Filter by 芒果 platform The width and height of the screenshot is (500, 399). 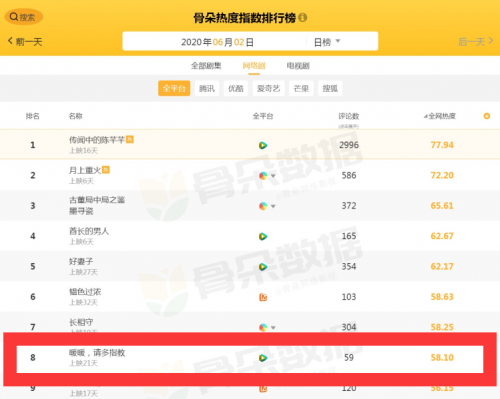pos(301,88)
